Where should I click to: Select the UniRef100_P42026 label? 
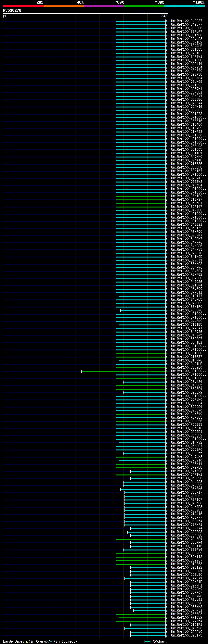[187, 282]
